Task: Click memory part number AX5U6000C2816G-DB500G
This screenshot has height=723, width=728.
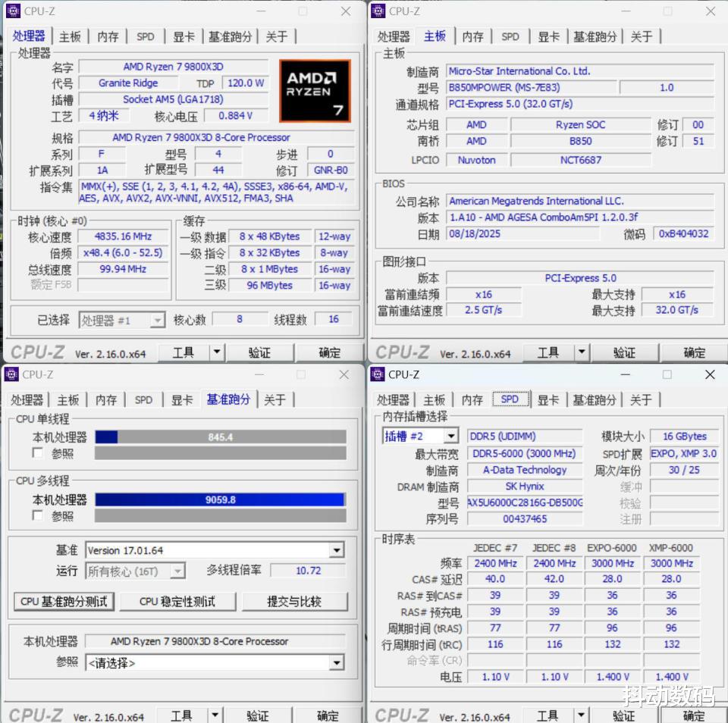Action: tap(525, 503)
